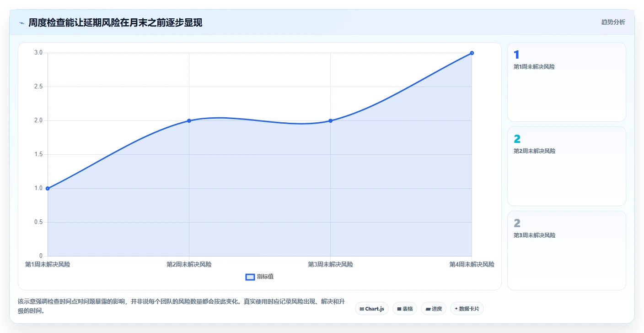Click the trend icon beside the header title
This screenshot has width=644, height=333.
pos(21,22)
